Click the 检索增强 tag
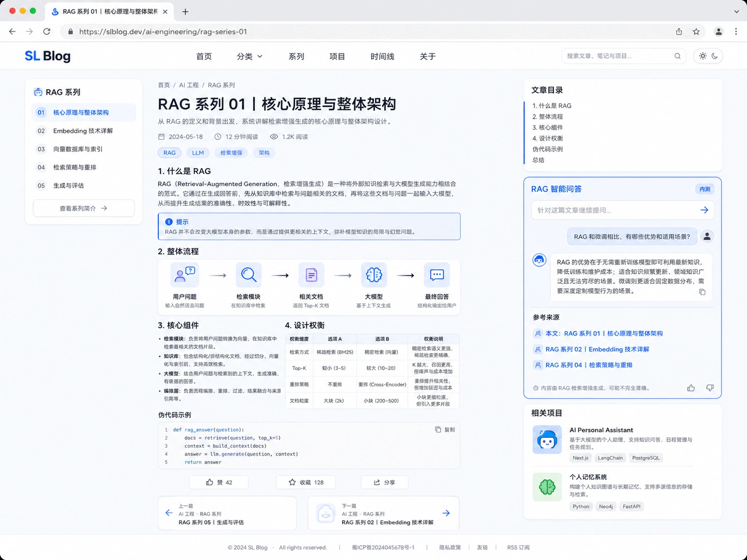 point(231,153)
